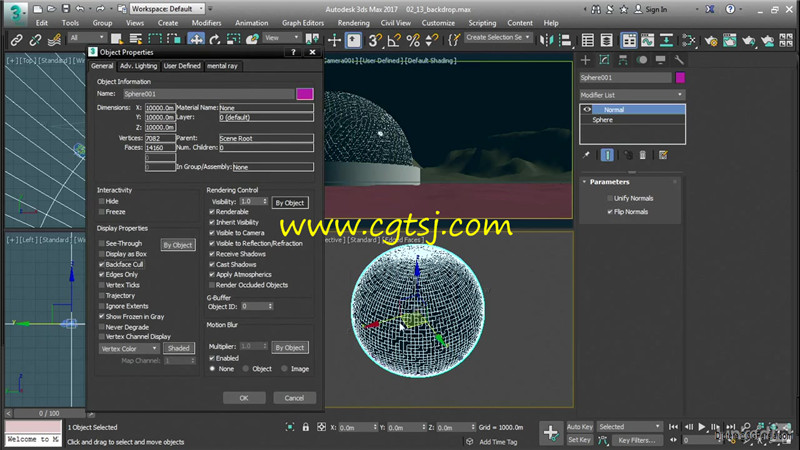Open selection filter All dropdown
The width and height of the screenshot is (800, 450).
(87, 38)
